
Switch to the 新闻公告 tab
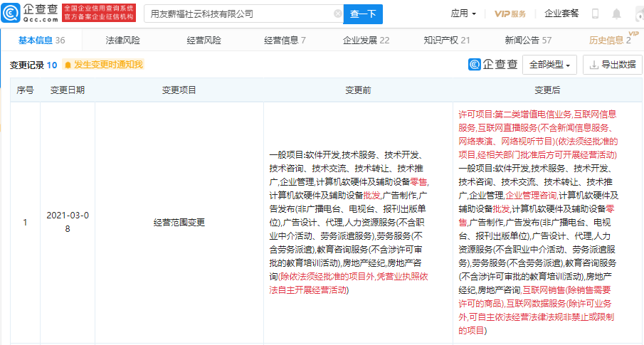click(528, 41)
